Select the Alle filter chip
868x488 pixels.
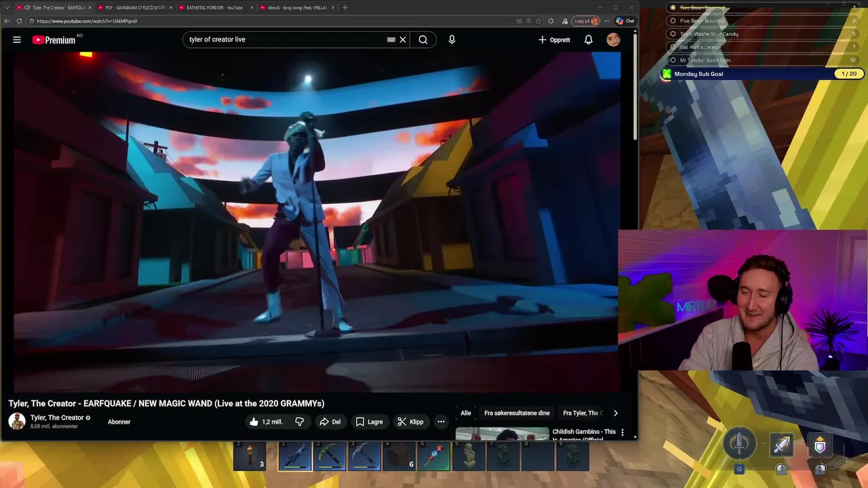coord(466,413)
